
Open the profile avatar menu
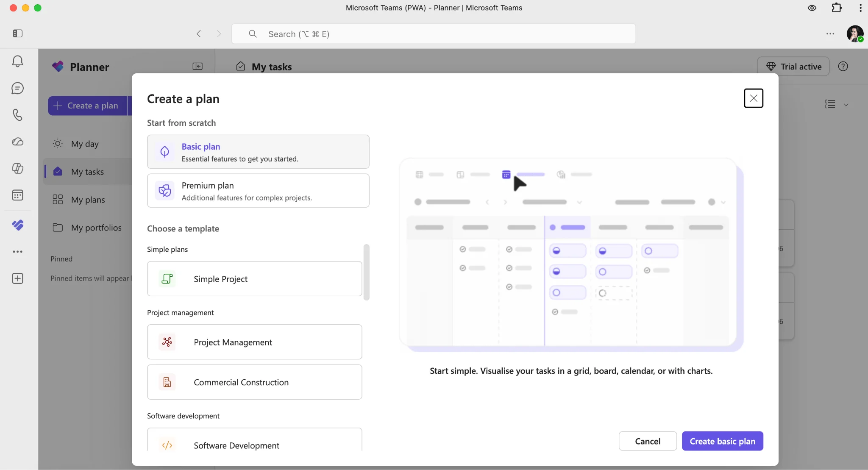click(x=855, y=33)
